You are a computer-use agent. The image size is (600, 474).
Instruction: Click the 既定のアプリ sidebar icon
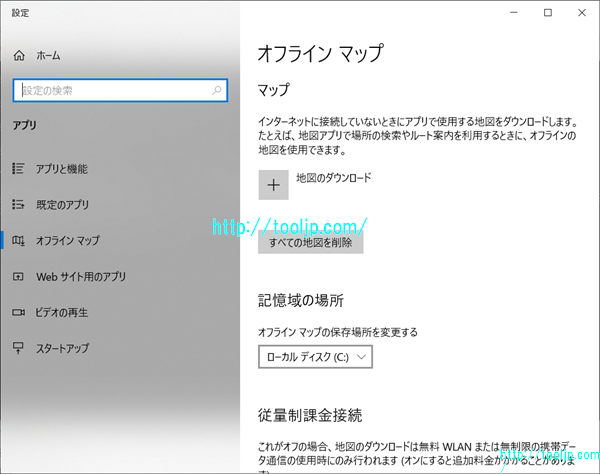tap(18, 205)
